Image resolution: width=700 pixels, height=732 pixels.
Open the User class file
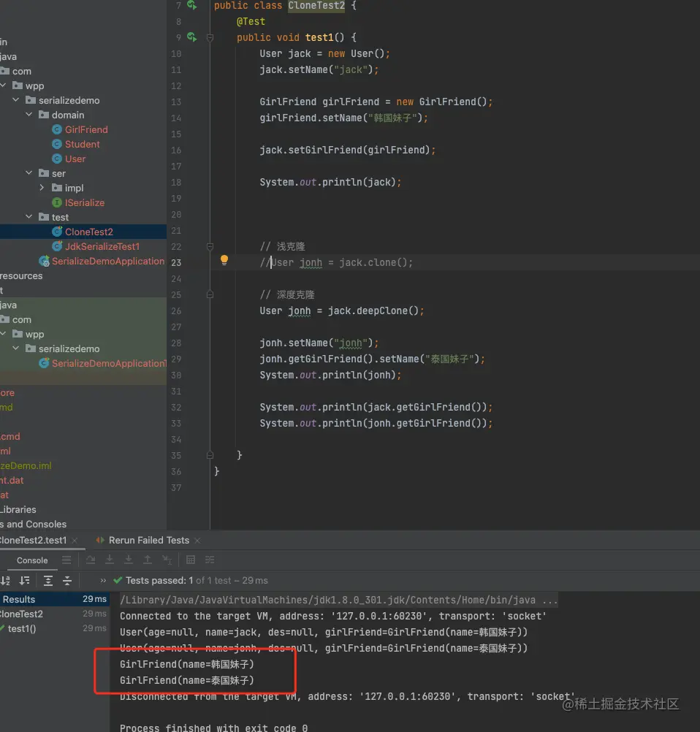click(x=75, y=159)
